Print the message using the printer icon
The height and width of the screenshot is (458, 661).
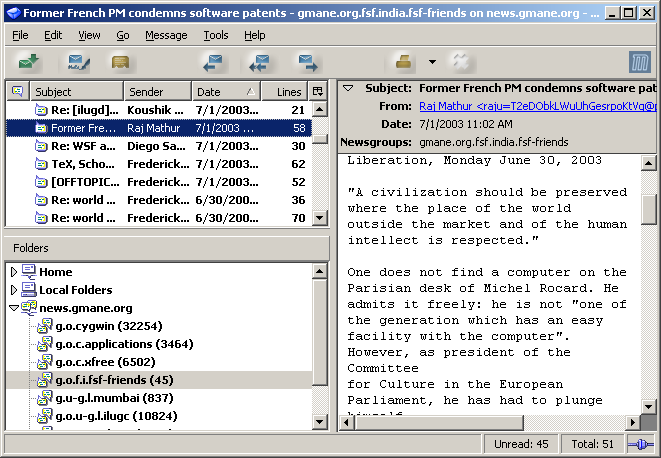pyautogui.click(x=405, y=63)
